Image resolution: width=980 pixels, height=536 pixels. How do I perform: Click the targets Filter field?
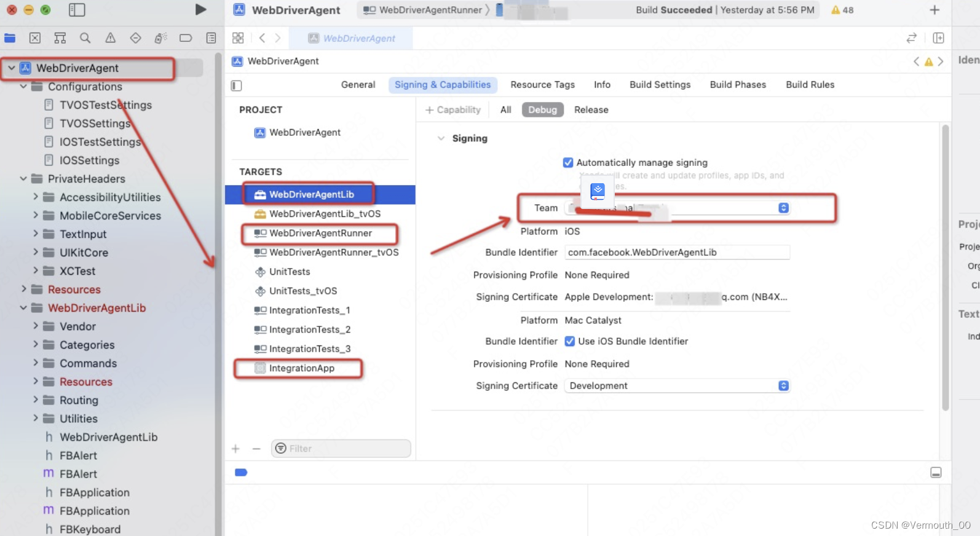coord(341,449)
